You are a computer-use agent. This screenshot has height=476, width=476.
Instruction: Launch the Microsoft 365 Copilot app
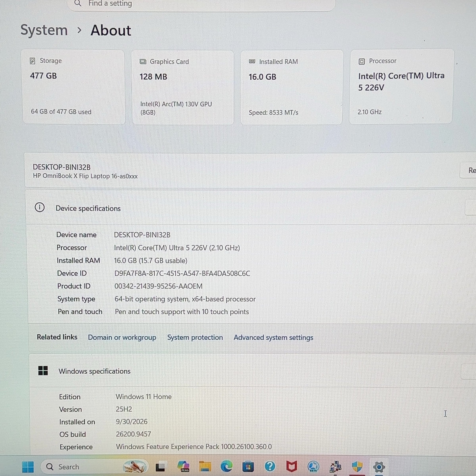tap(184, 466)
